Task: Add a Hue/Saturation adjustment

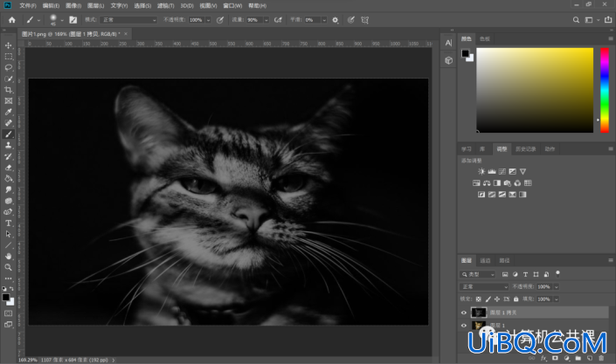Action: tap(476, 183)
